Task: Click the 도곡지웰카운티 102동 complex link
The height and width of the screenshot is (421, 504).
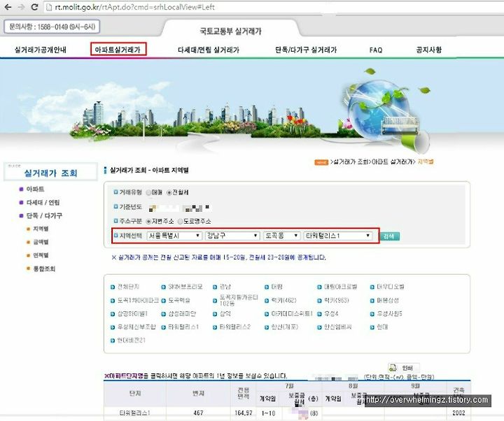Action: click(239, 300)
